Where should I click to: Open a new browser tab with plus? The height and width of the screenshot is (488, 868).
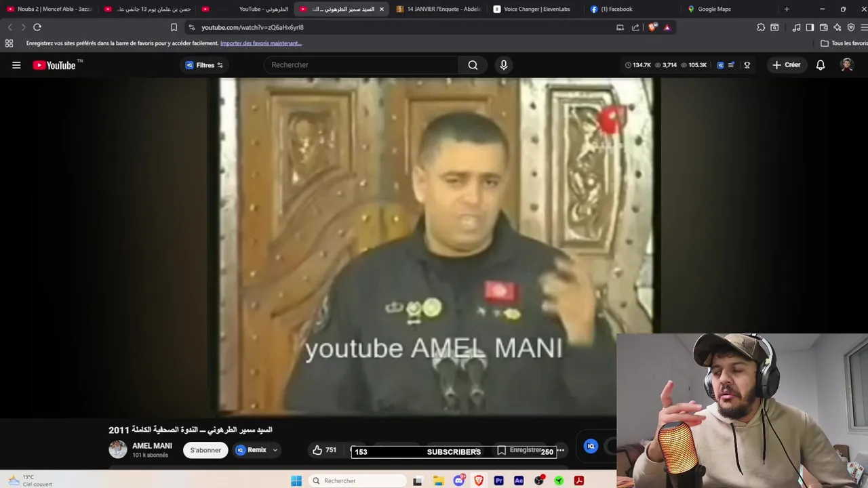click(x=787, y=9)
